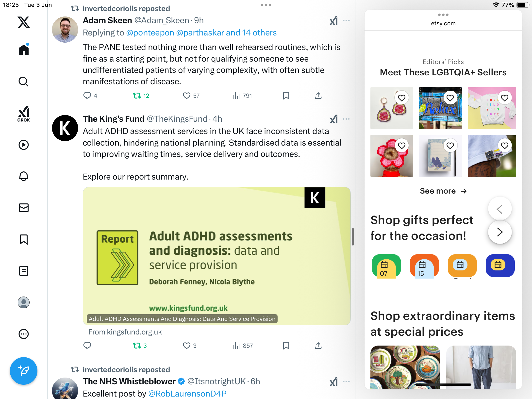Reply to Adam Skeen's post
The image size is (532, 399).
[x=87, y=96]
